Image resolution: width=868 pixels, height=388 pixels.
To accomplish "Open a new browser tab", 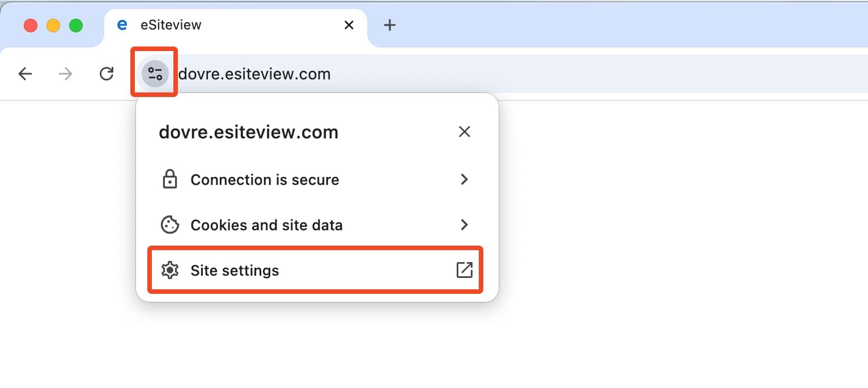I will tap(390, 24).
